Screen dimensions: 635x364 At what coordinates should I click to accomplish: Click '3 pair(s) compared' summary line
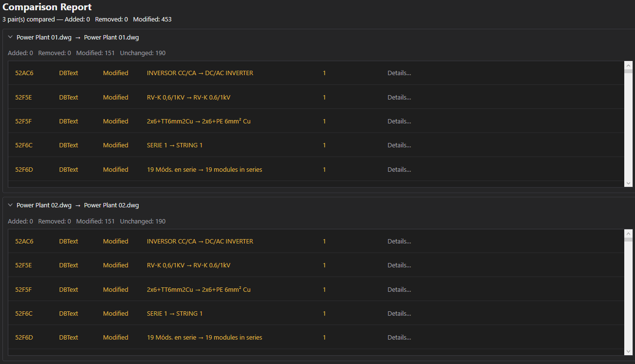[87, 20]
